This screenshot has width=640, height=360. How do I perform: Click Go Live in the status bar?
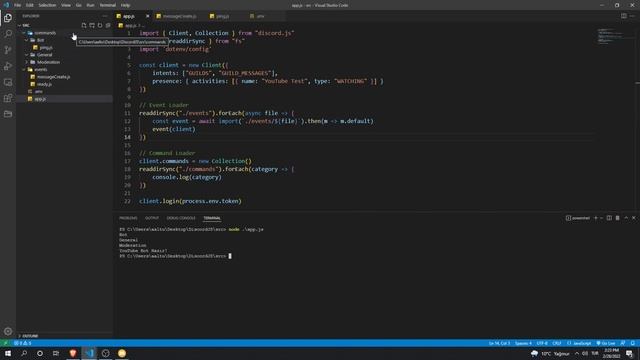606,343
